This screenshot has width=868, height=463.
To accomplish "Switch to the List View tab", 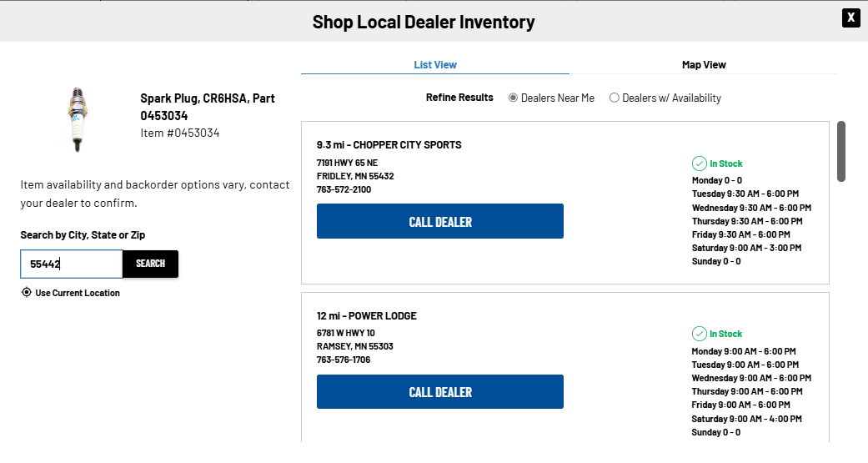I will [x=435, y=65].
